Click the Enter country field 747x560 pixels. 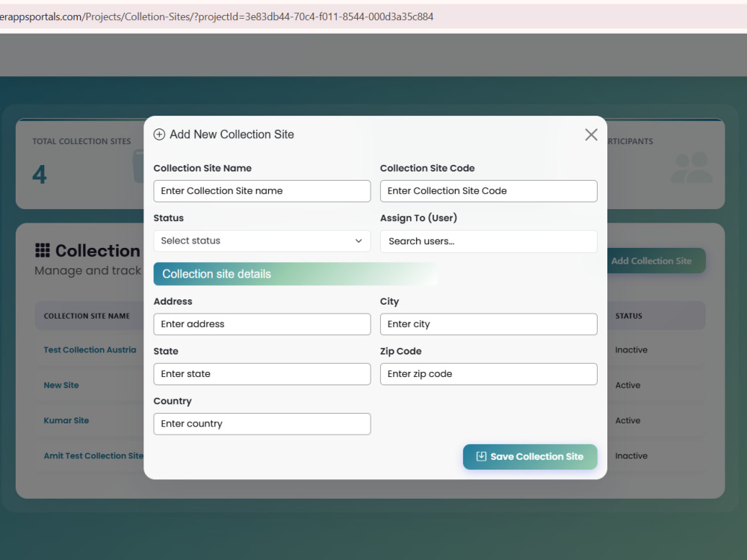click(262, 424)
